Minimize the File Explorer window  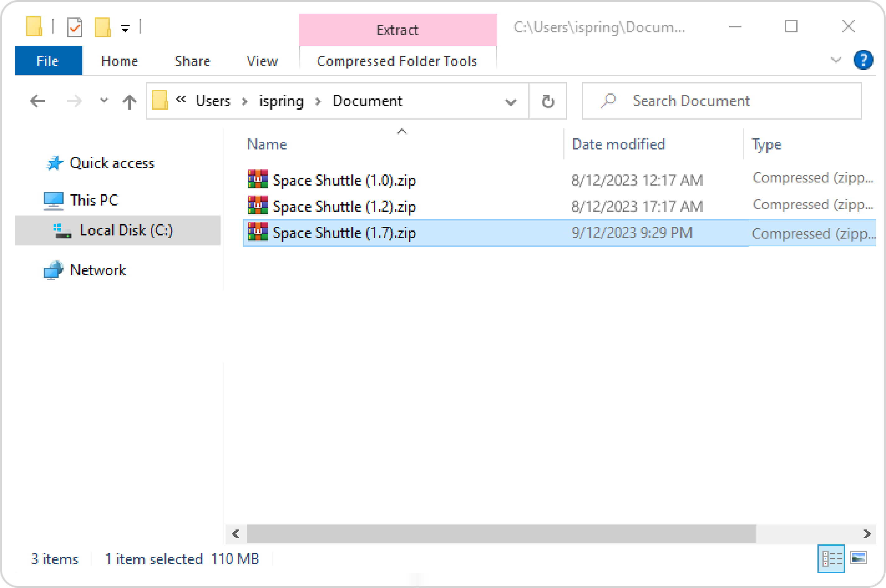coord(735,26)
